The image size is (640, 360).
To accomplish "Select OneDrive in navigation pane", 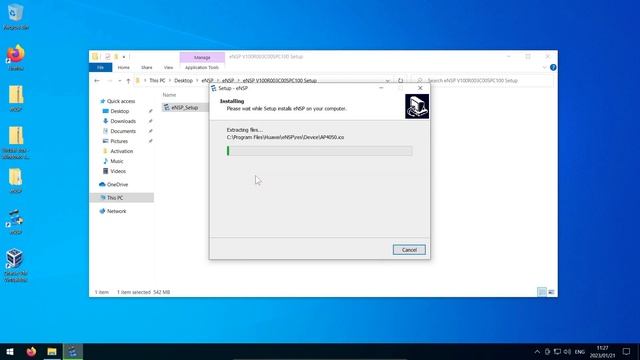I will [117, 184].
